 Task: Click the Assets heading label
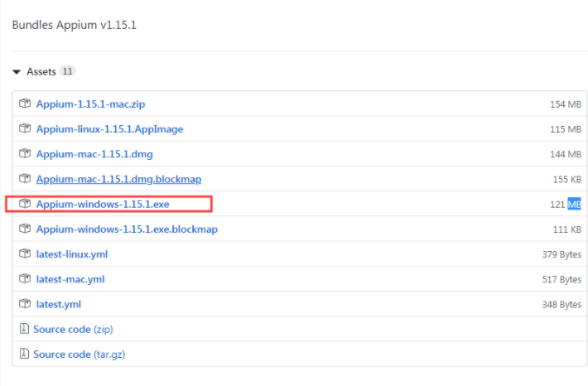pyautogui.click(x=41, y=71)
